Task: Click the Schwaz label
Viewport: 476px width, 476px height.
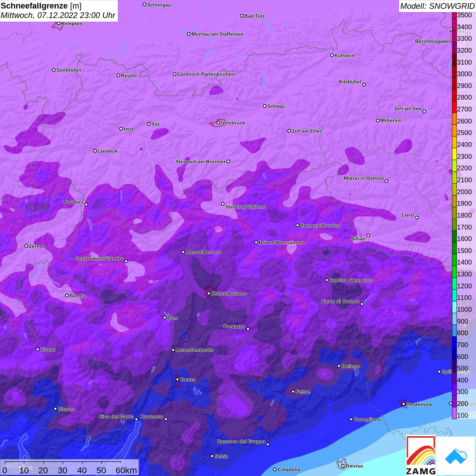Action: pos(276,106)
